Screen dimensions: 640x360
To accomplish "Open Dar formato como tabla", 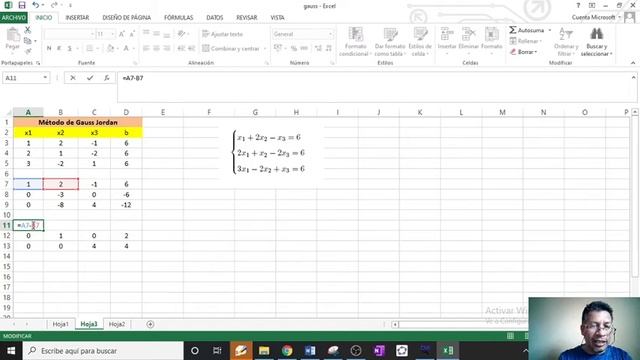I will 390,42.
